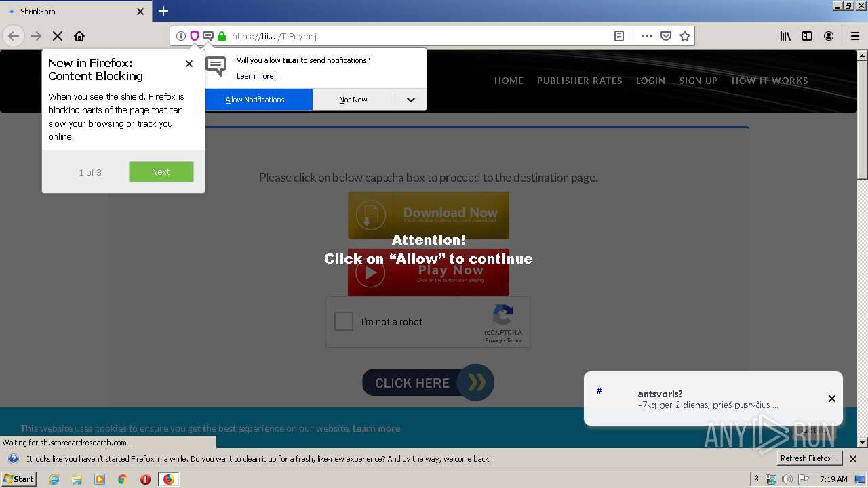Open volume control in system tray
Image resolution: width=868 pixels, height=488 pixels.
[787, 479]
